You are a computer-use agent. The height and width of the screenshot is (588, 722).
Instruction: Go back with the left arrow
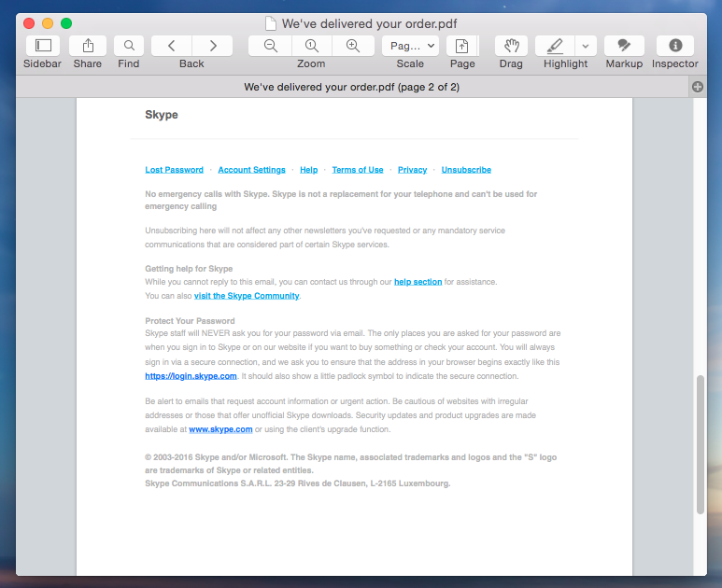(171, 46)
